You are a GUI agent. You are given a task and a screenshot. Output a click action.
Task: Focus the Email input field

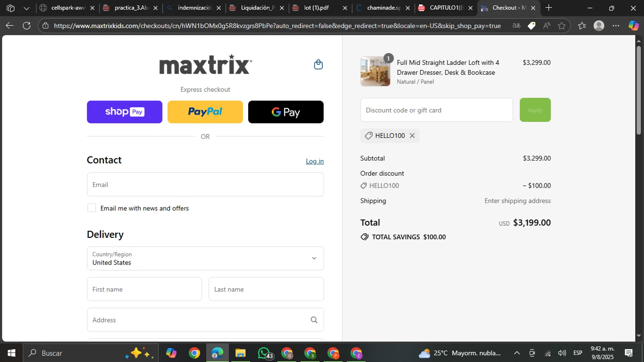(x=205, y=185)
